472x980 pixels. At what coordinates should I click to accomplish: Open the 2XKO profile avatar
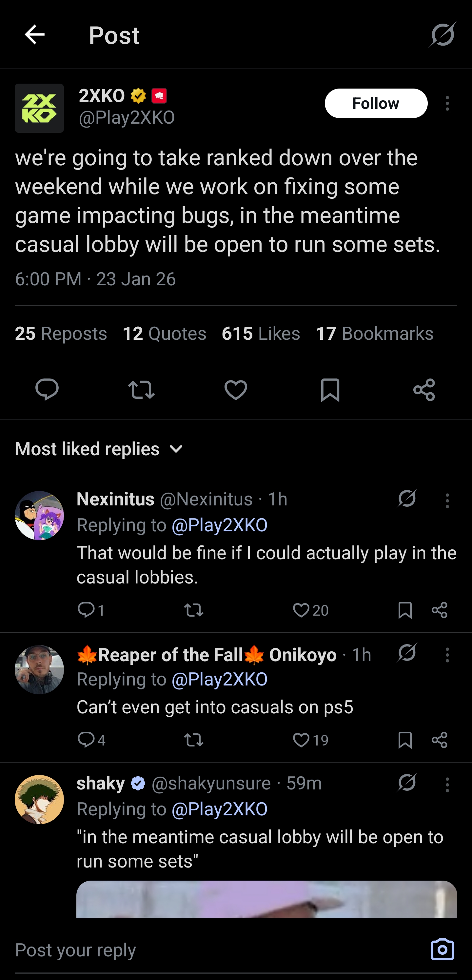(x=39, y=108)
